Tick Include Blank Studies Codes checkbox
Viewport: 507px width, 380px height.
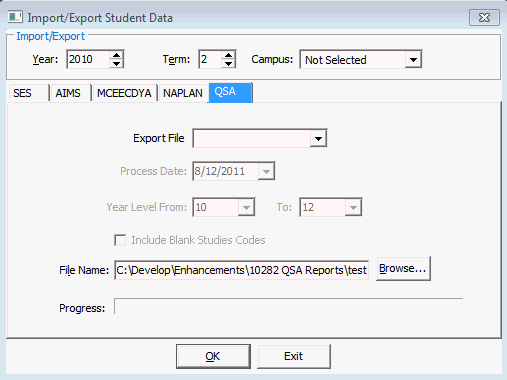coord(120,240)
